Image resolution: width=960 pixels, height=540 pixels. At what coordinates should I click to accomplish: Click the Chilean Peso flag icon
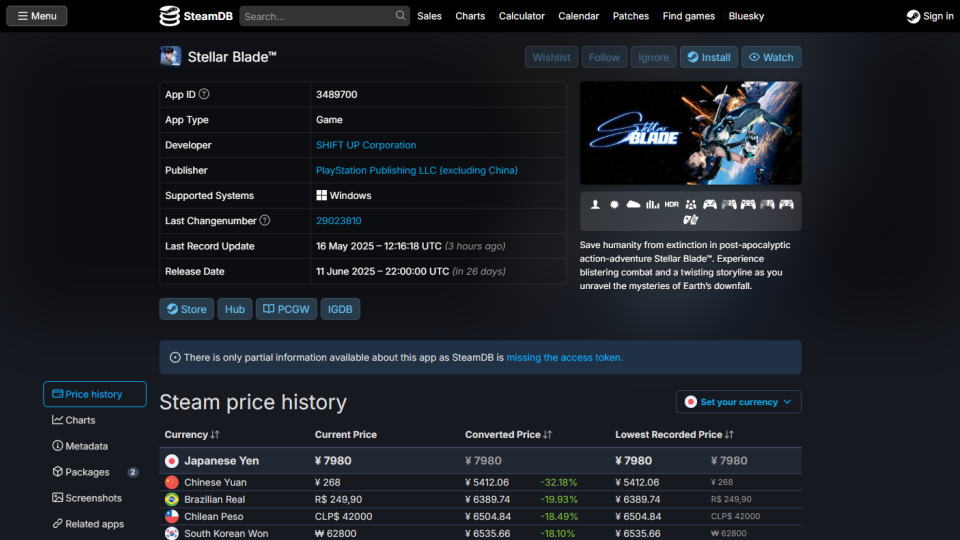172,517
